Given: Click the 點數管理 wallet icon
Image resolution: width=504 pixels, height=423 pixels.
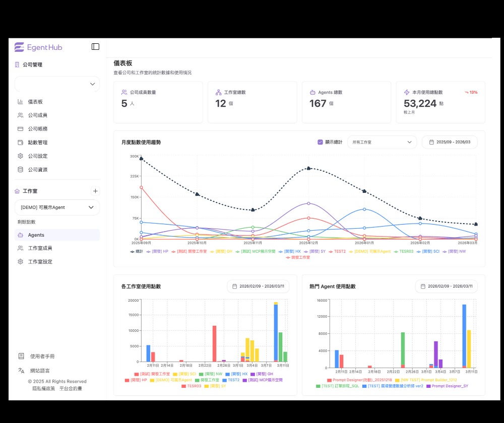Looking at the screenshot, I should coord(21,143).
